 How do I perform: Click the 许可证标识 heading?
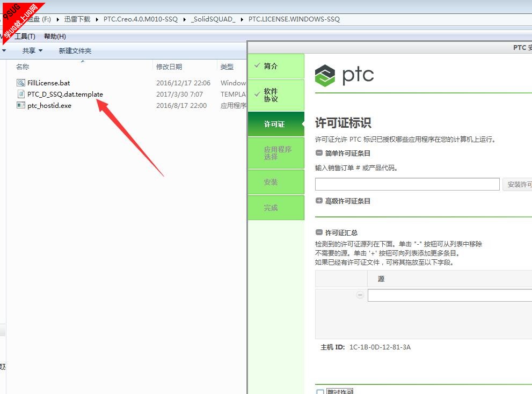click(x=343, y=123)
